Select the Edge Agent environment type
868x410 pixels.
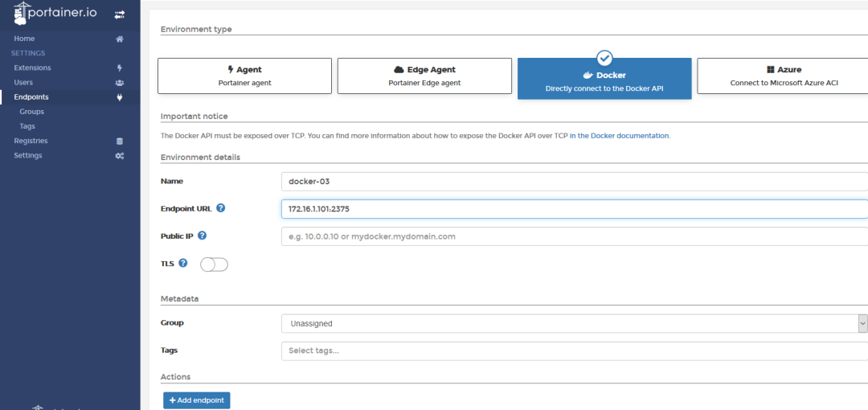(x=424, y=76)
